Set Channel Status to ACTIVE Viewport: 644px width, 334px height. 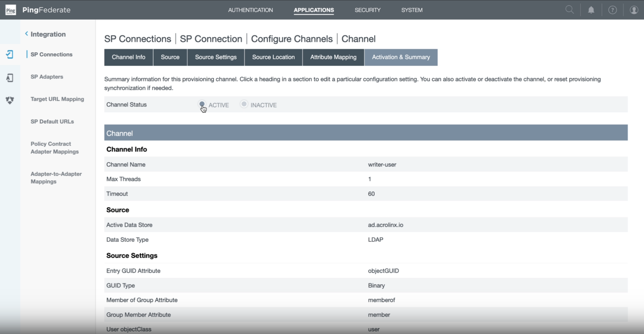202,104
